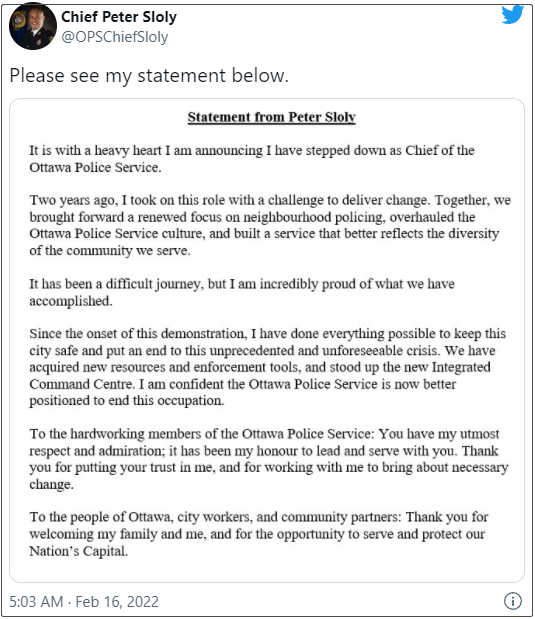Open the 5:03 AM timestamp link
The image size is (535, 619).
pyautogui.click(x=36, y=602)
